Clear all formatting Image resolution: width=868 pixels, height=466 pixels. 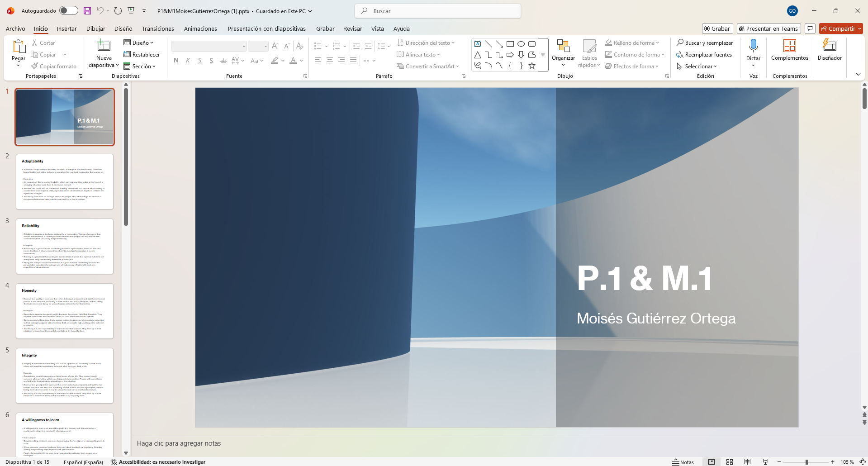tap(299, 46)
